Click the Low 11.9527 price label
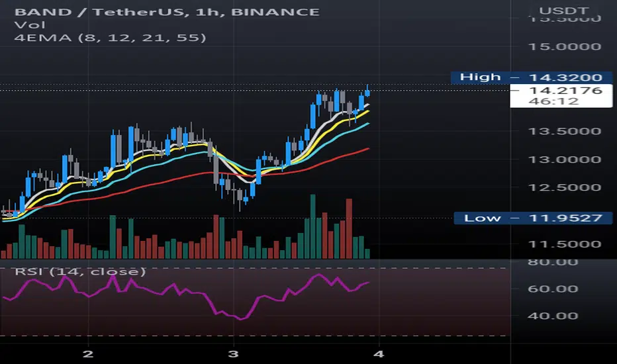This screenshot has height=364, width=617. (x=533, y=218)
